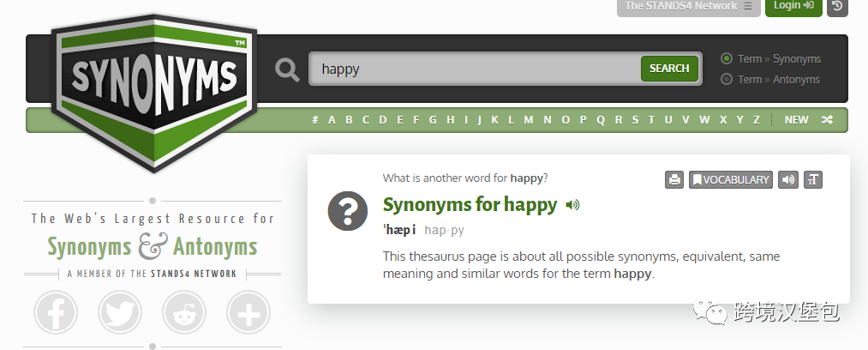Click the green SEARCH button

pos(669,69)
